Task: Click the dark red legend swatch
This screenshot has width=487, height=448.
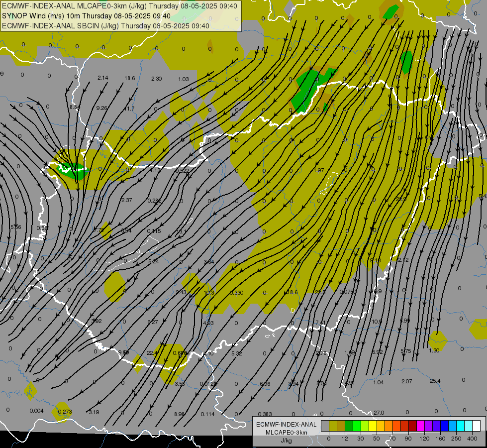Action: tap(412, 426)
